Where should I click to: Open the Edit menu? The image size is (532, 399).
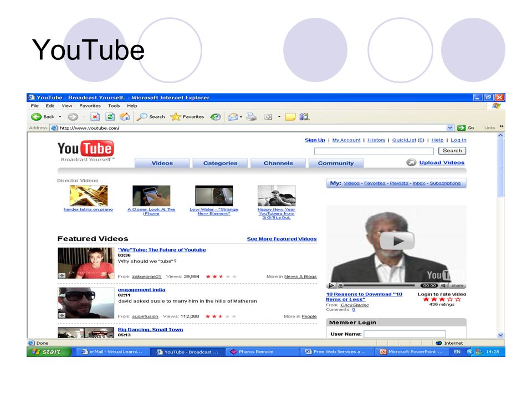50,106
